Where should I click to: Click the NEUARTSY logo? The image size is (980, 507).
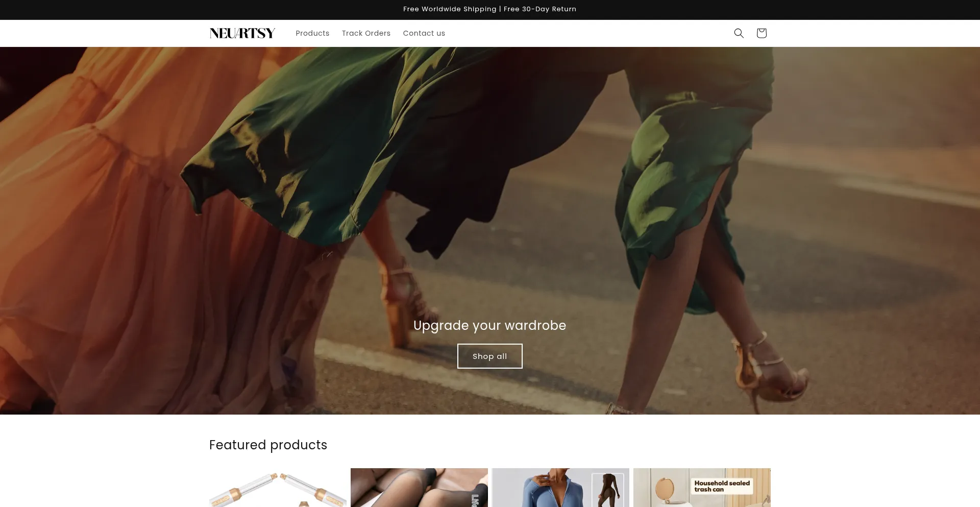pyautogui.click(x=242, y=33)
